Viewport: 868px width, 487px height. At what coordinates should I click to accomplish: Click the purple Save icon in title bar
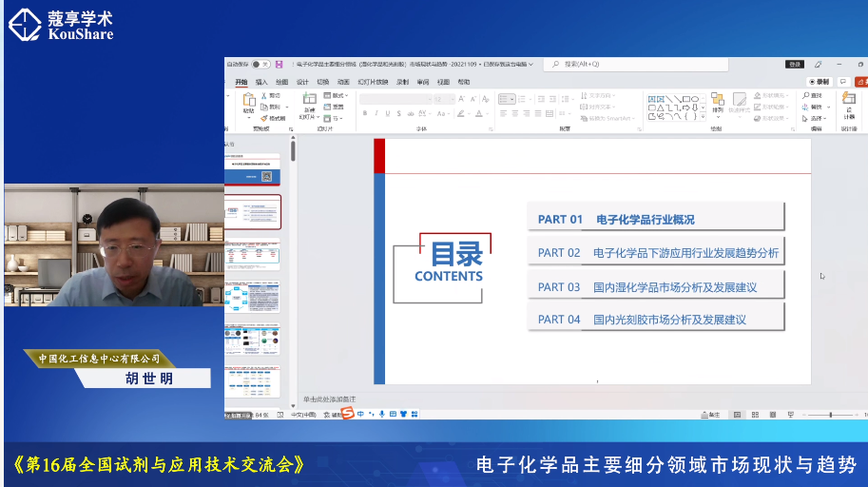279,65
